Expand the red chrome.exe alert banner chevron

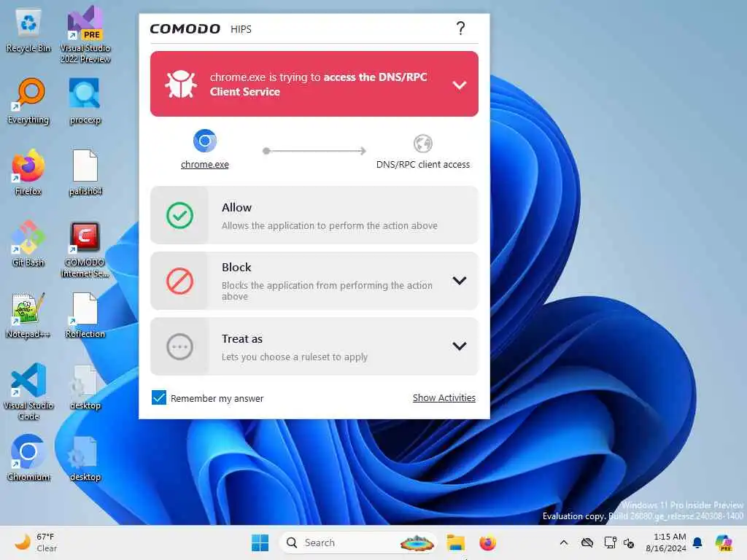coord(460,85)
